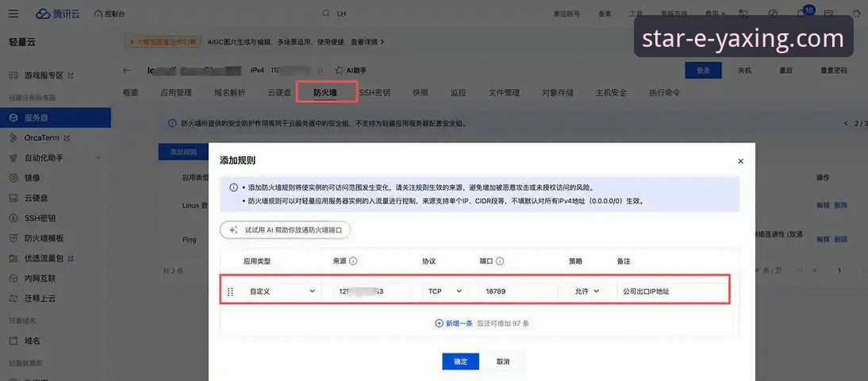Click the 内网互联 sidebar icon
The width and height of the screenshot is (868, 381).
click(13, 278)
